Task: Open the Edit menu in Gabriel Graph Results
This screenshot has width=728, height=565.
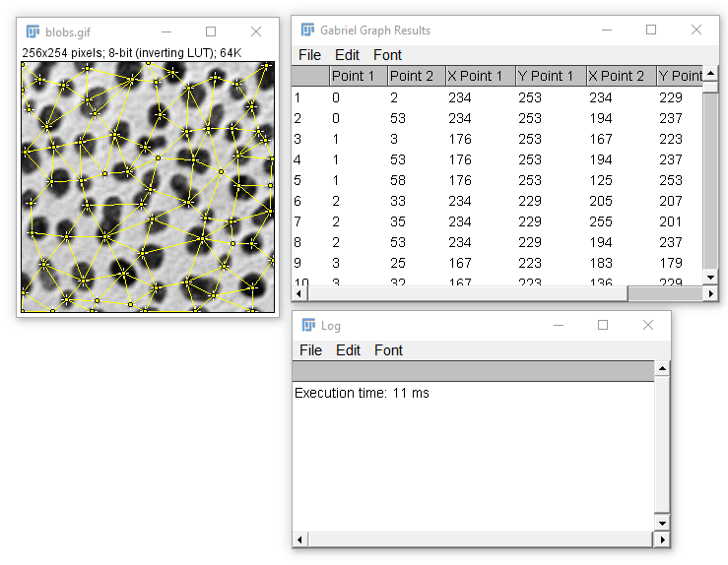Action: click(347, 55)
